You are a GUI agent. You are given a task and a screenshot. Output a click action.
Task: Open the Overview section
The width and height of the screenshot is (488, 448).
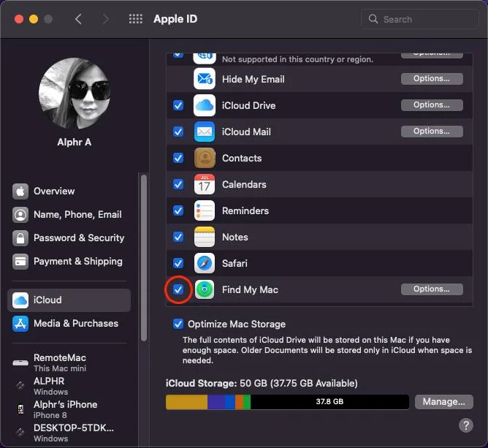(x=69, y=191)
